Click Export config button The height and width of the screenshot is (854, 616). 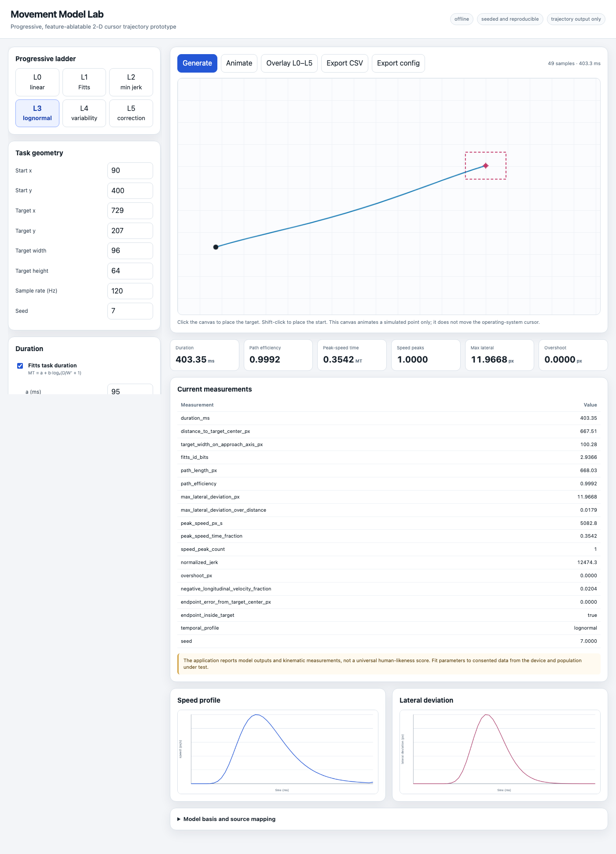(398, 63)
